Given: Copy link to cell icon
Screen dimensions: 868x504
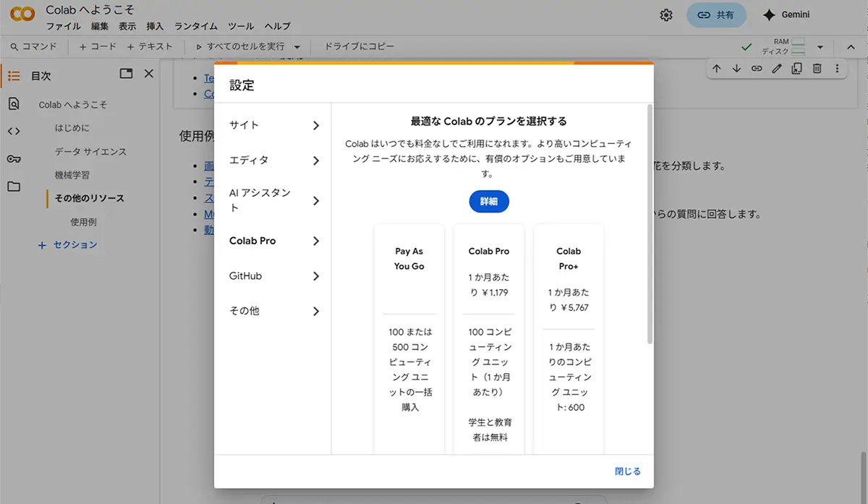Looking at the screenshot, I should tap(757, 69).
